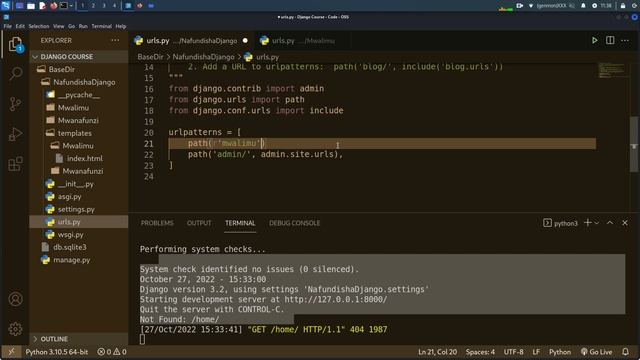Screen dimensions: 640x360
Task: Open db.sqlite3 in the explorer
Action: pyautogui.click(x=79, y=247)
